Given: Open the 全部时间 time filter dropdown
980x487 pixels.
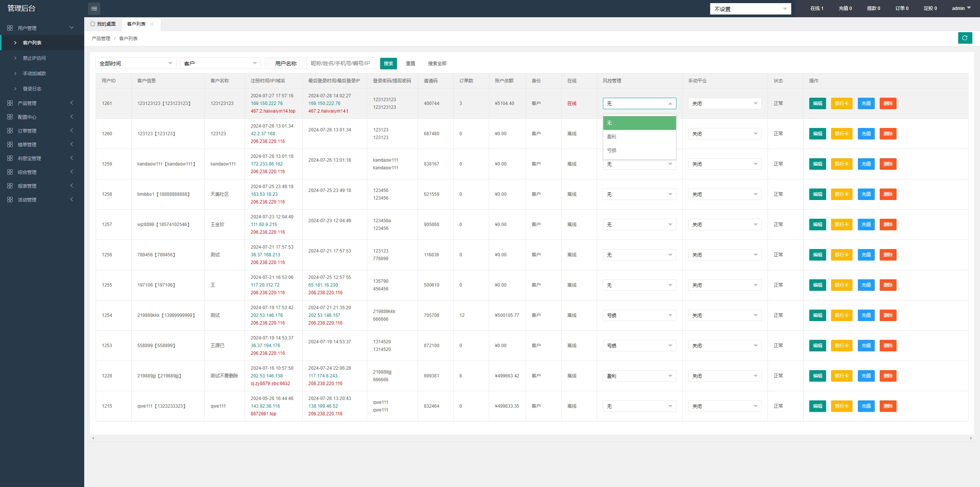Looking at the screenshot, I should click(136, 63).
